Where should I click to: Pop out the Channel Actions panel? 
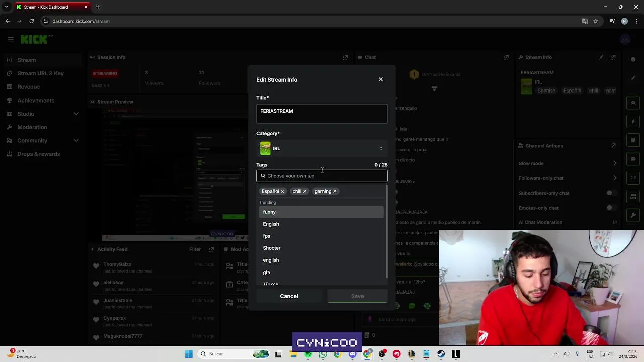point(613,146)
